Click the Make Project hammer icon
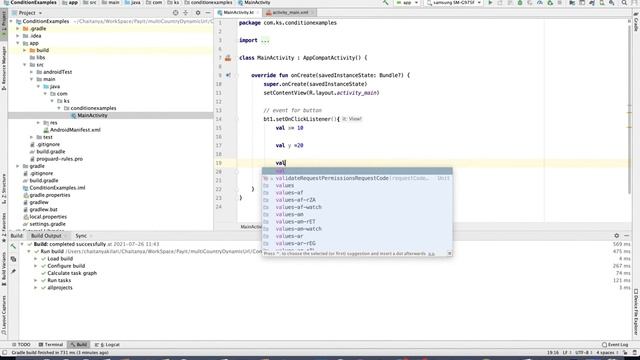The image size is (640, 360). click(385, 2)
